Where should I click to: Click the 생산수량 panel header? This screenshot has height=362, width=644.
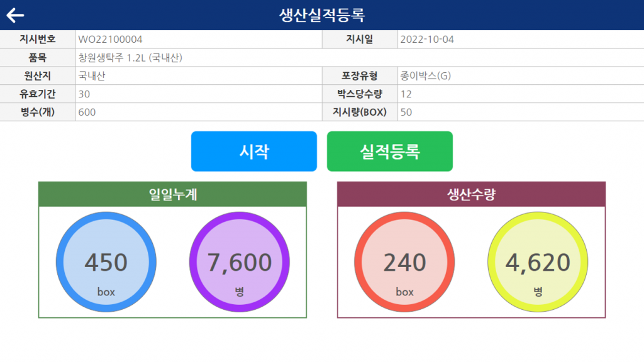tap(471, 194)
